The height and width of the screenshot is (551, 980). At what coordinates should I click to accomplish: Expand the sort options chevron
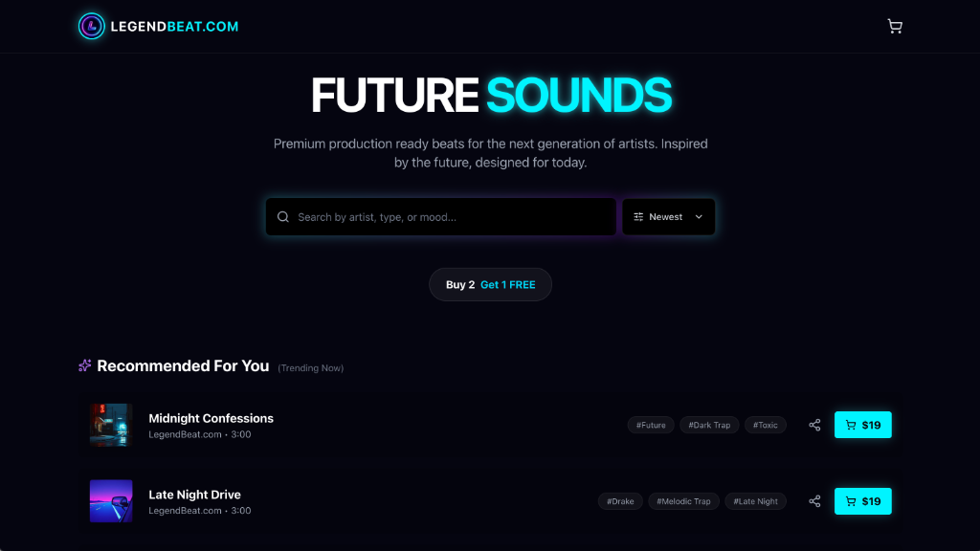699,216
